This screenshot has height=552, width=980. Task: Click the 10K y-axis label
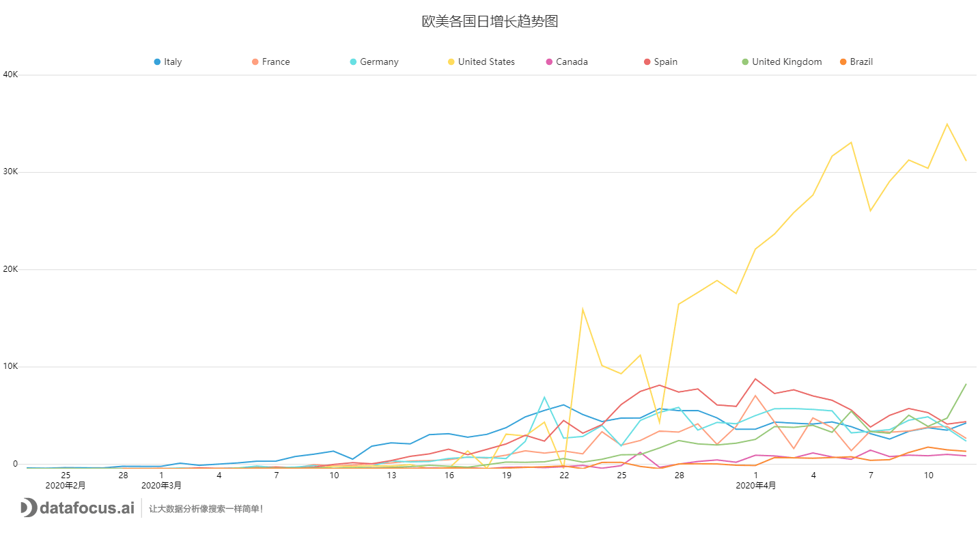(10, 366)
